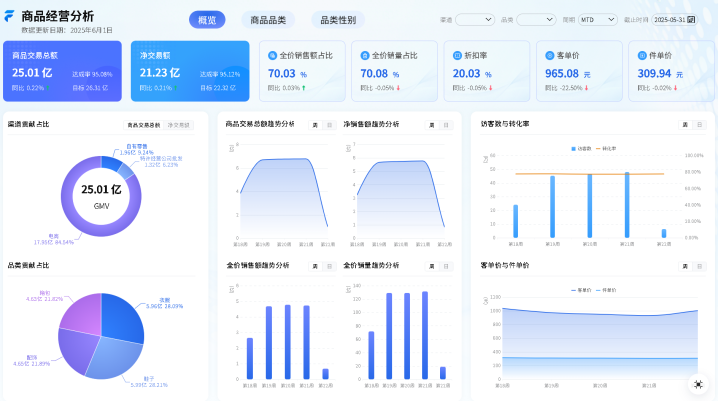Click the 25.01亿 GMV donut center
The image size is (718, 401).
click(x=101, y=195)
